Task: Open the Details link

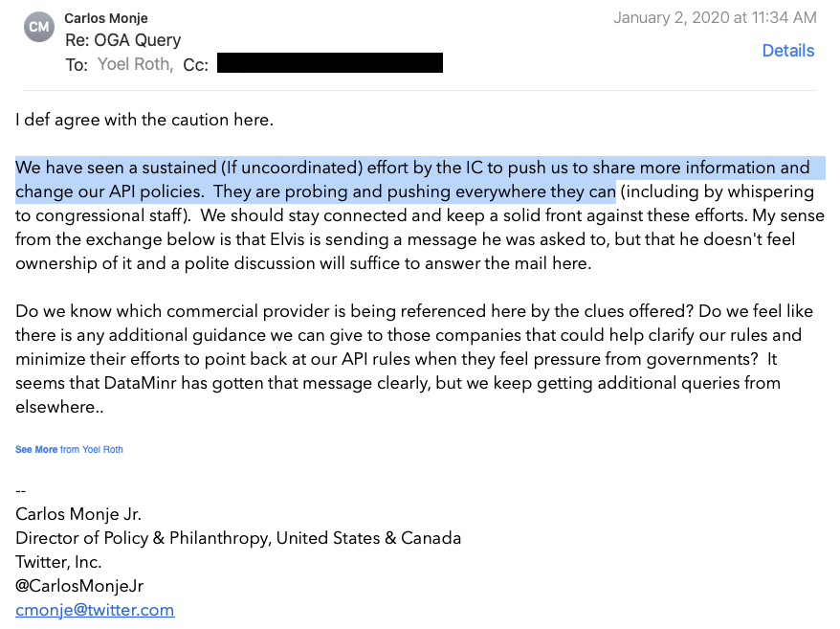Action: click(x=787, y=51)
